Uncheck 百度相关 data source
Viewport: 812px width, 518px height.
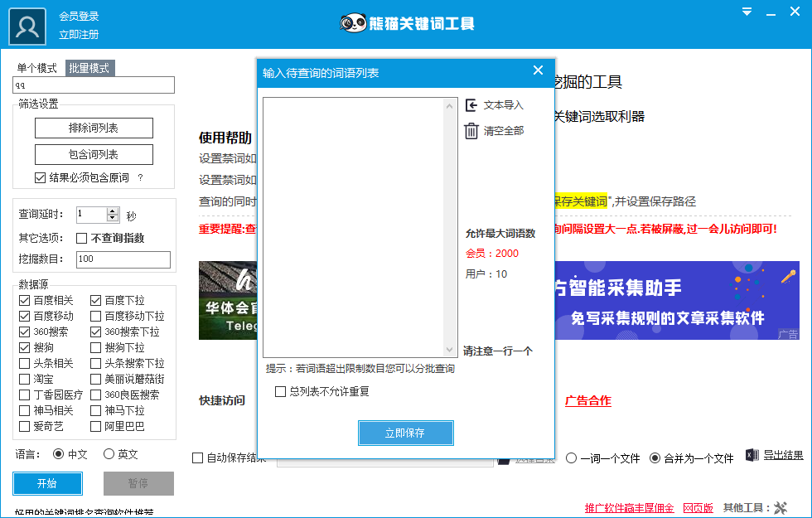tap(24, 300)
